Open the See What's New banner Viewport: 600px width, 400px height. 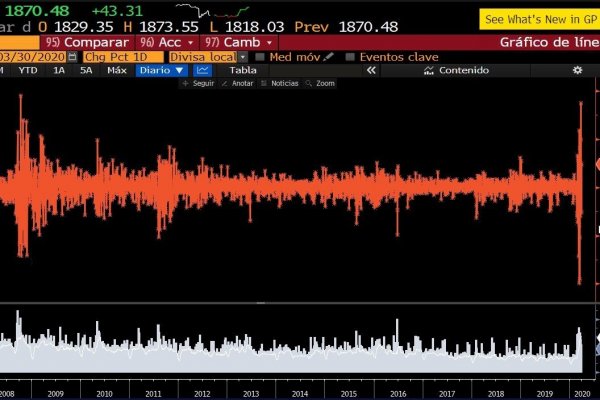540,19
